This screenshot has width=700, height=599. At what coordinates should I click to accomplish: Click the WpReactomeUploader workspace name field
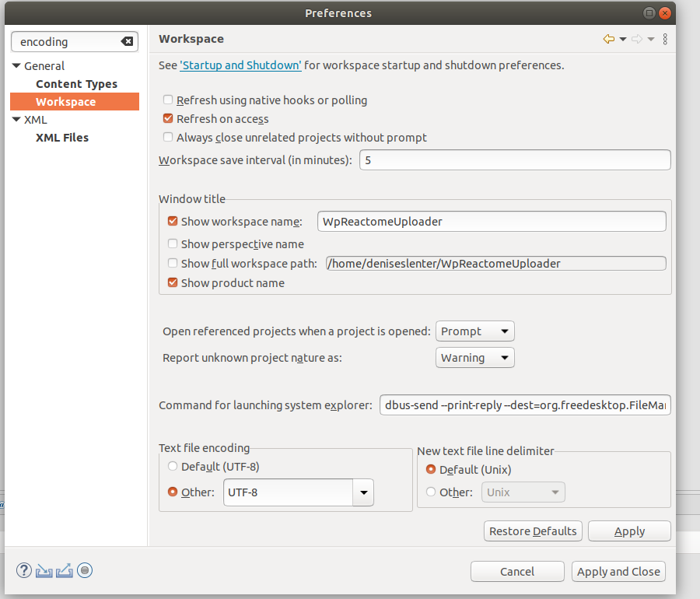click(x=492, y=222)
